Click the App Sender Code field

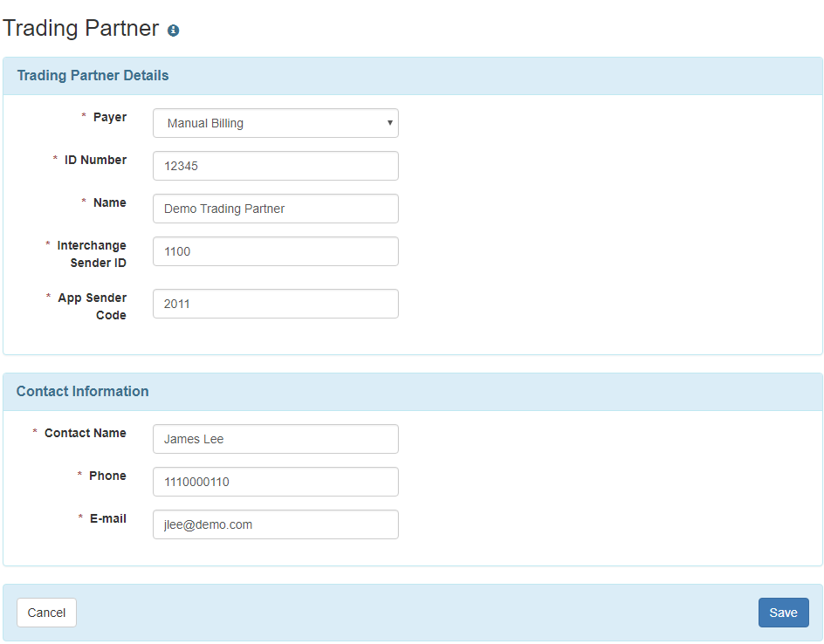tap(275, 304)
